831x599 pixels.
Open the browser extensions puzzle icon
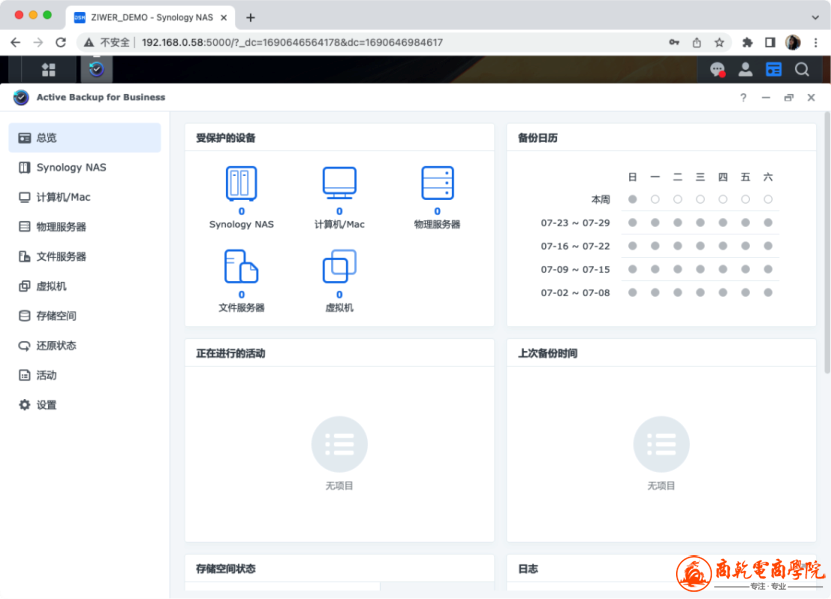pos(747,42)
